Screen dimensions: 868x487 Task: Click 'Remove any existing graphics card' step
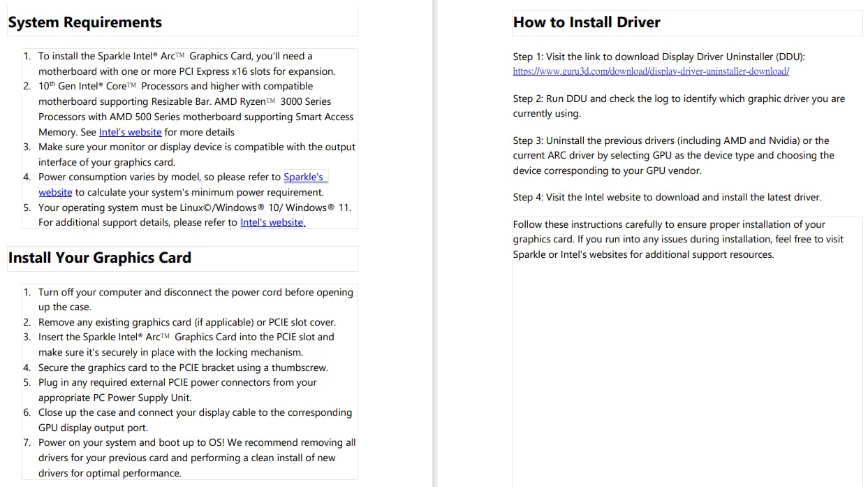click(x=187, y=322)
